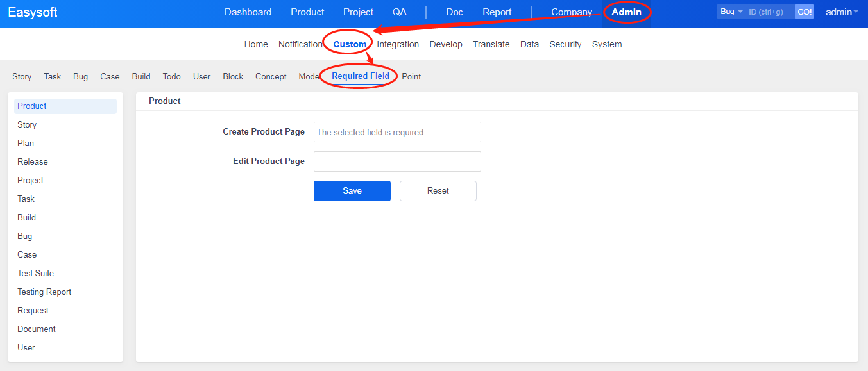Select the Required Field tab
The height and width of the screenshot is (371, 868).
tap(361, 76)
